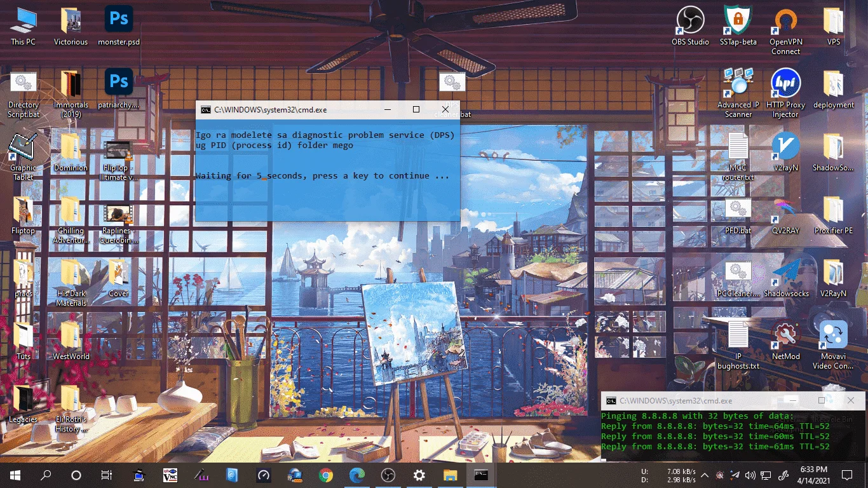Select the Immortals (2019) folder
Viewport: 868px width, 488px height.
tap(71, 94)
